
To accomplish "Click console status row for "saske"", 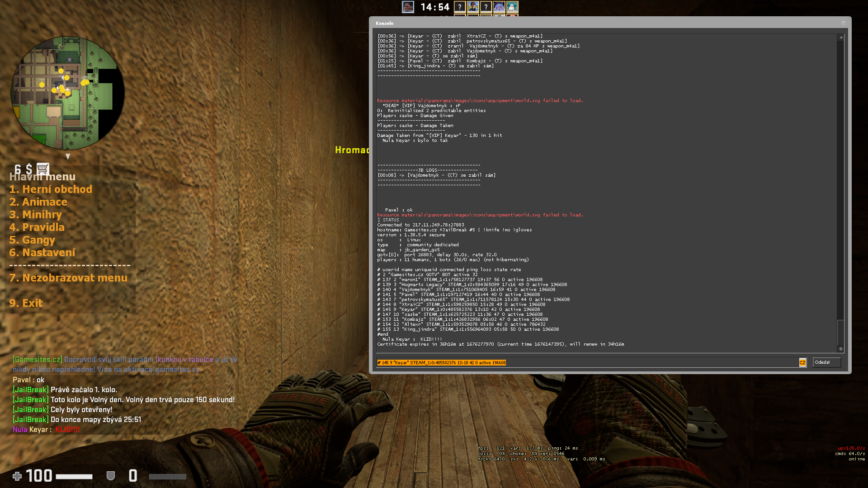I will pos(460,314).
